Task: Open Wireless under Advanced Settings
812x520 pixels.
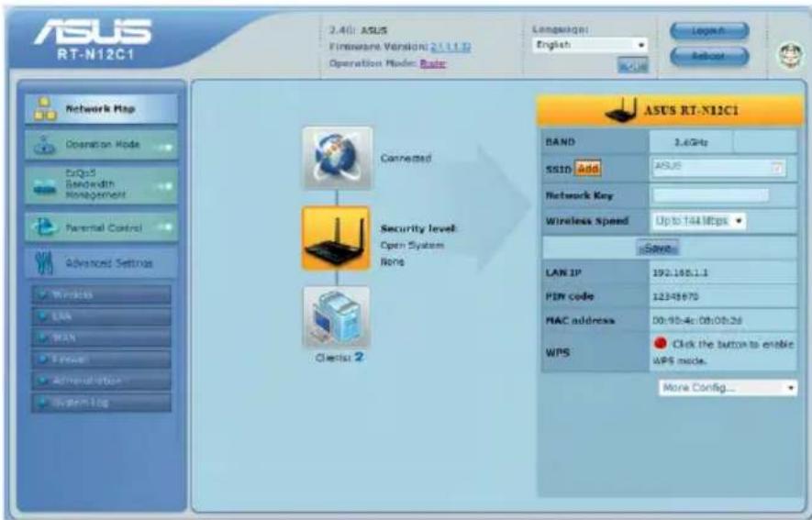Action: pos(101,294)
